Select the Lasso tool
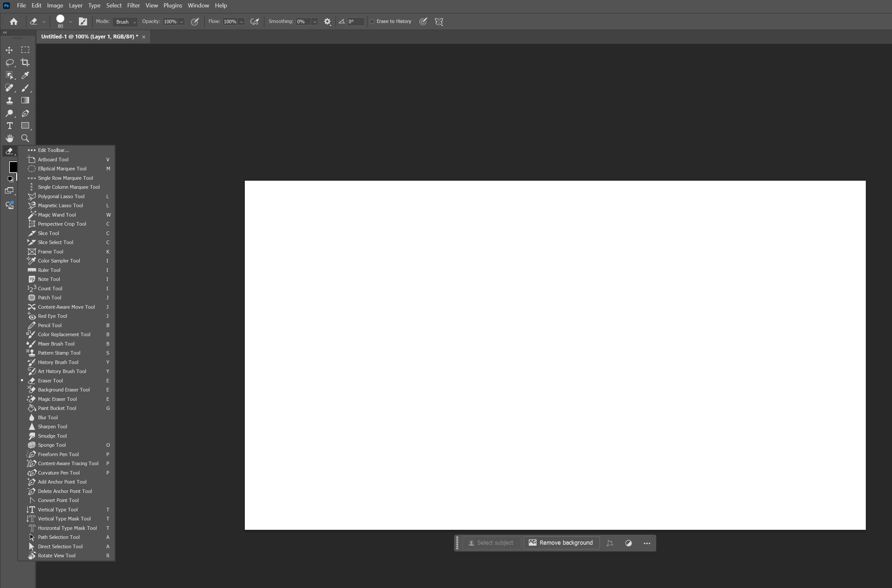Screen dimensions: 892x588 click(9, 63)
